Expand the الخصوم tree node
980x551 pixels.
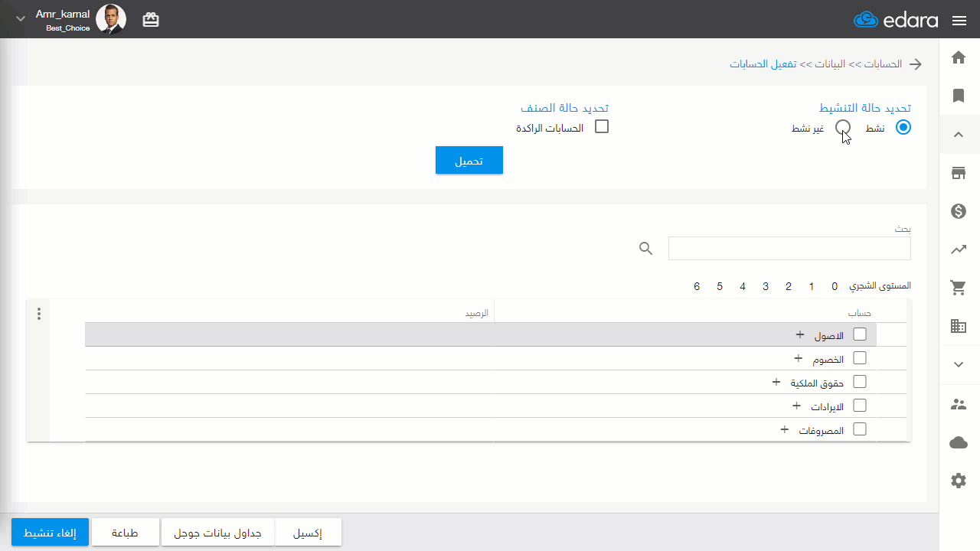798,358
